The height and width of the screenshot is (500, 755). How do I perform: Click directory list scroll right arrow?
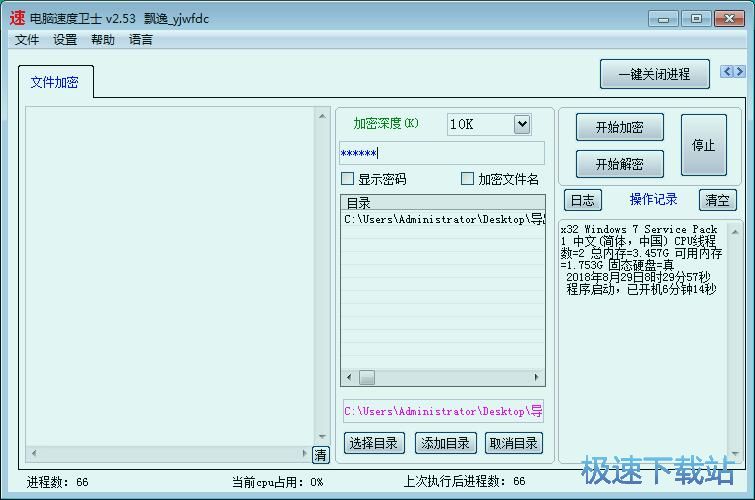tap(537, 377)
